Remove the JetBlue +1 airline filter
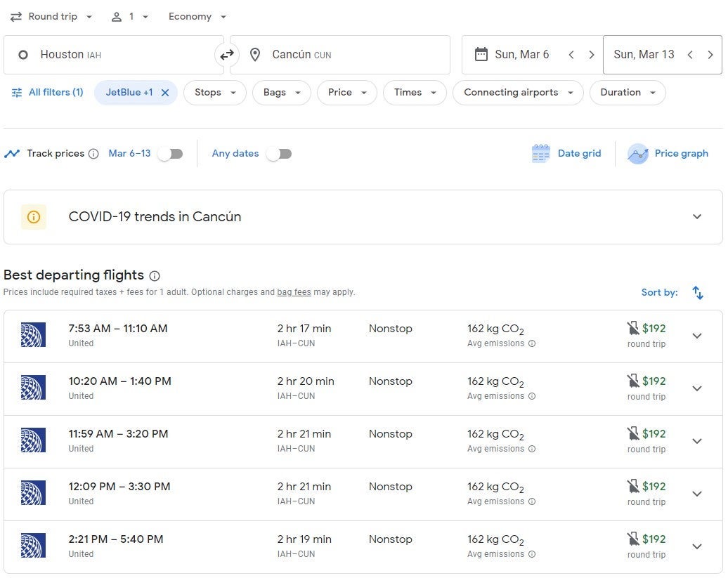The image size is (728, 578). [x=164, y=93]
